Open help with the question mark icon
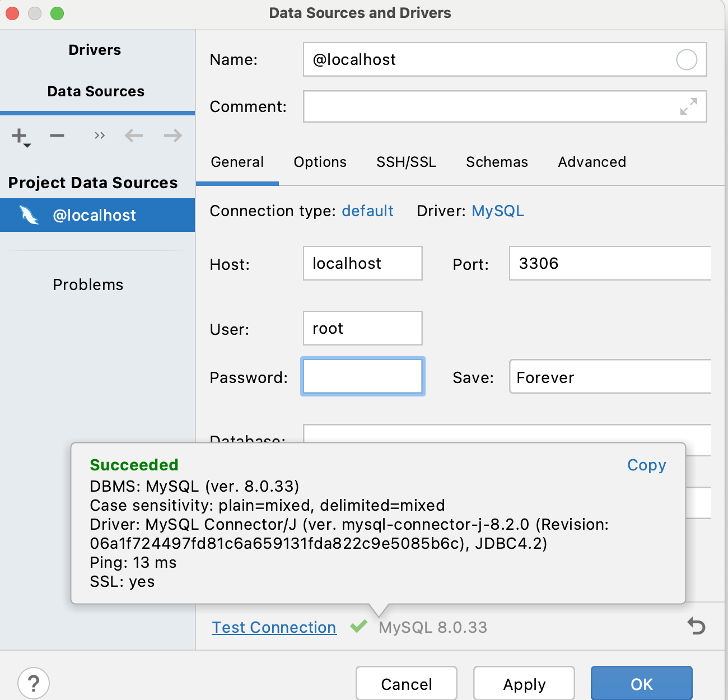The image size is (728, 700). (x=34, y=683)
